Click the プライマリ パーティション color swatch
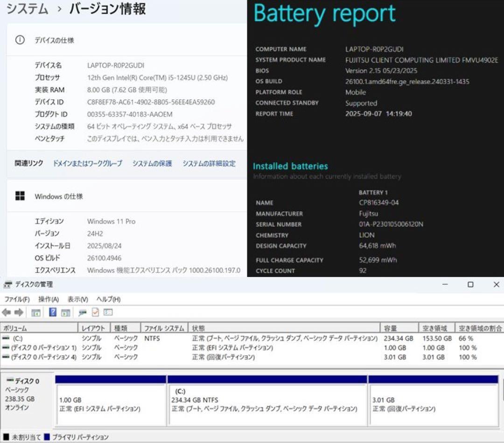This screenshot has height=443, width=504. [46, 436]
